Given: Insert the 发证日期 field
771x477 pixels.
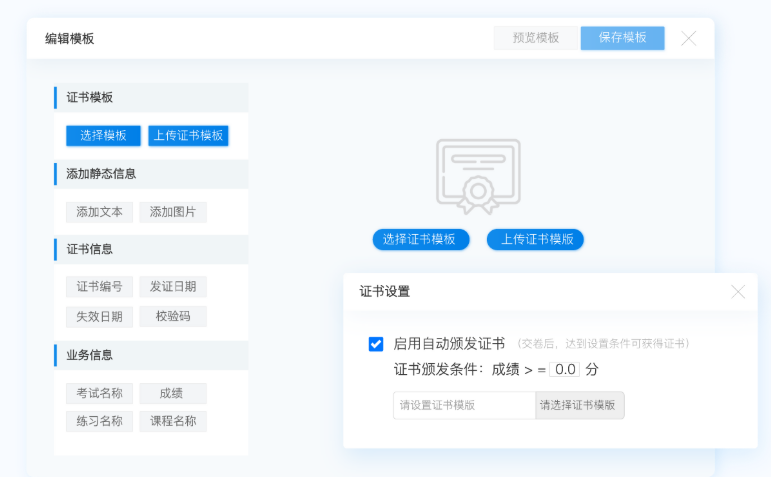Looking at the screenshot, I should click(x=173, y=287).
